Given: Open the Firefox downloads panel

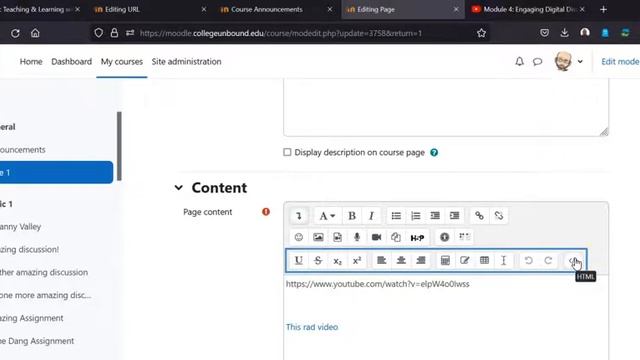Looking at the screenshot, I should click(564, 33).
